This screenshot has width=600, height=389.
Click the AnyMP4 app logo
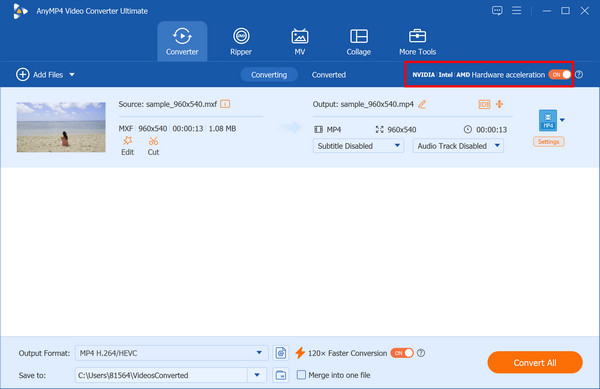click(x=20, y=11)
